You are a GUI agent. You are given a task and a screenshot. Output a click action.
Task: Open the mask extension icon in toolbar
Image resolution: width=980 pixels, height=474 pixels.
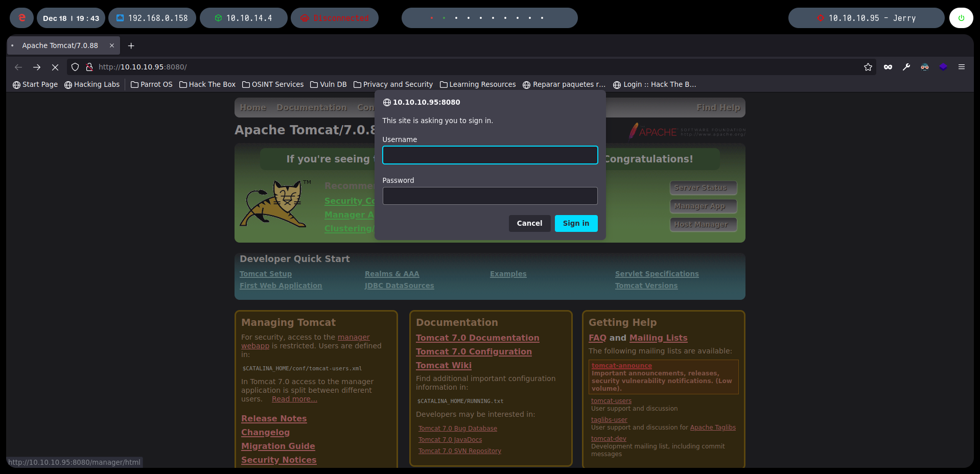point(888,67)
